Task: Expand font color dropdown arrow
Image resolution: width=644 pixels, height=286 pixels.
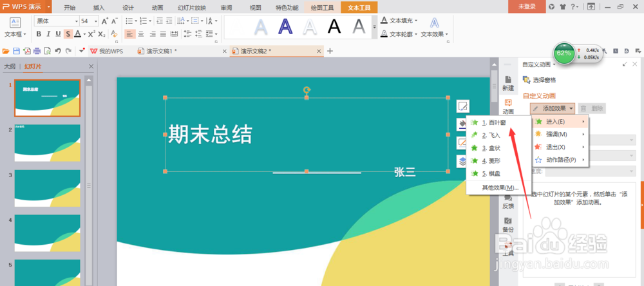Action: 84,34
